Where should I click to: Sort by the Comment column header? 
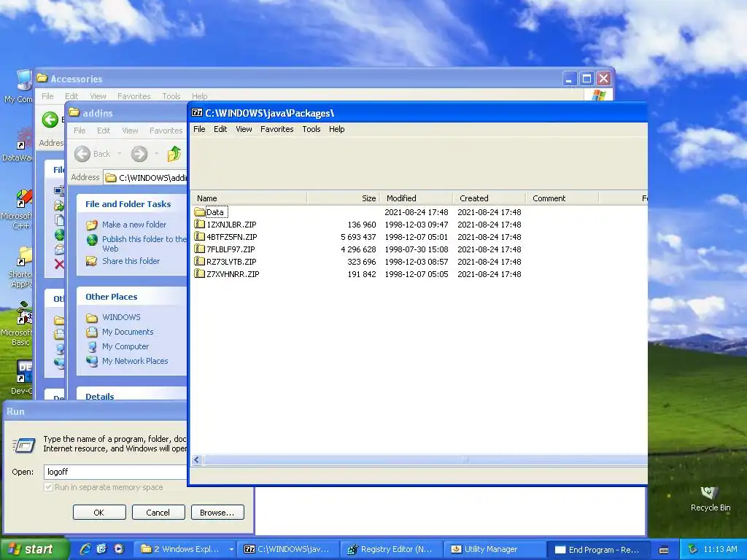pos(562,198)
